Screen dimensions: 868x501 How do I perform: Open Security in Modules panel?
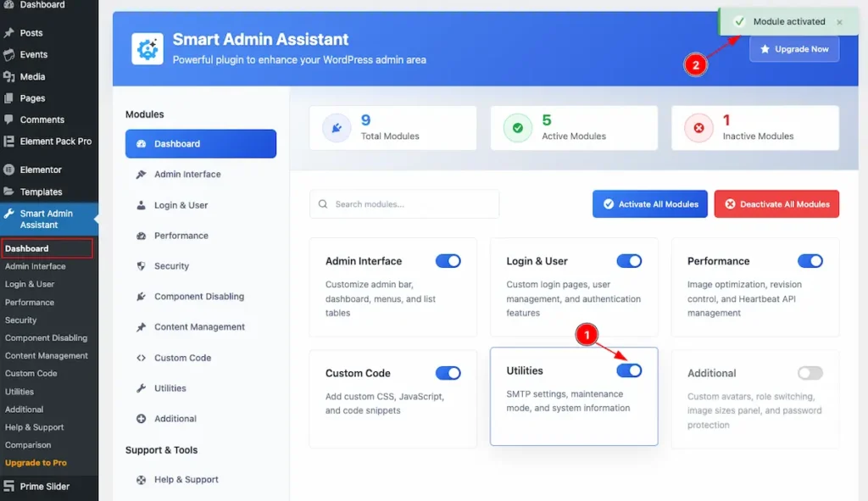click(x=200, y=265)
